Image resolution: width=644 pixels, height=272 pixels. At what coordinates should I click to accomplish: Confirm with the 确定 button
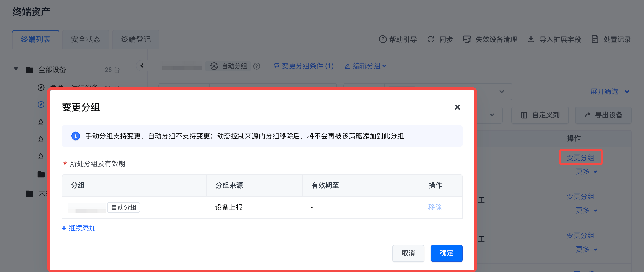coord(447,253)
